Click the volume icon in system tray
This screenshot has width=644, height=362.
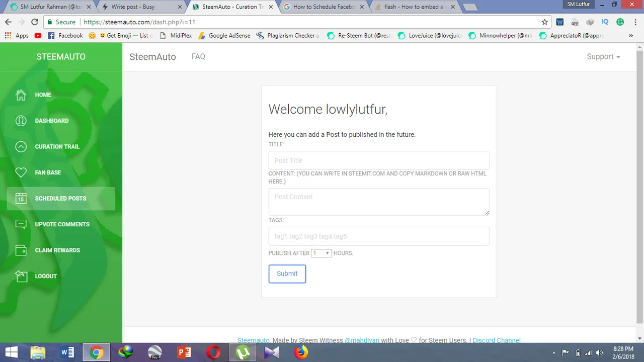(600, 352)
